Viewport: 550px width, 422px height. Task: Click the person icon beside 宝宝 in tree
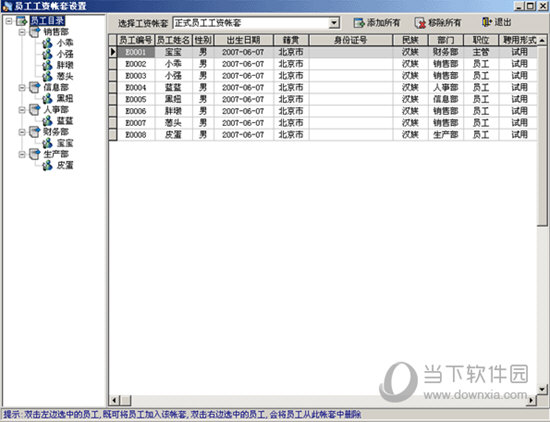47,143
